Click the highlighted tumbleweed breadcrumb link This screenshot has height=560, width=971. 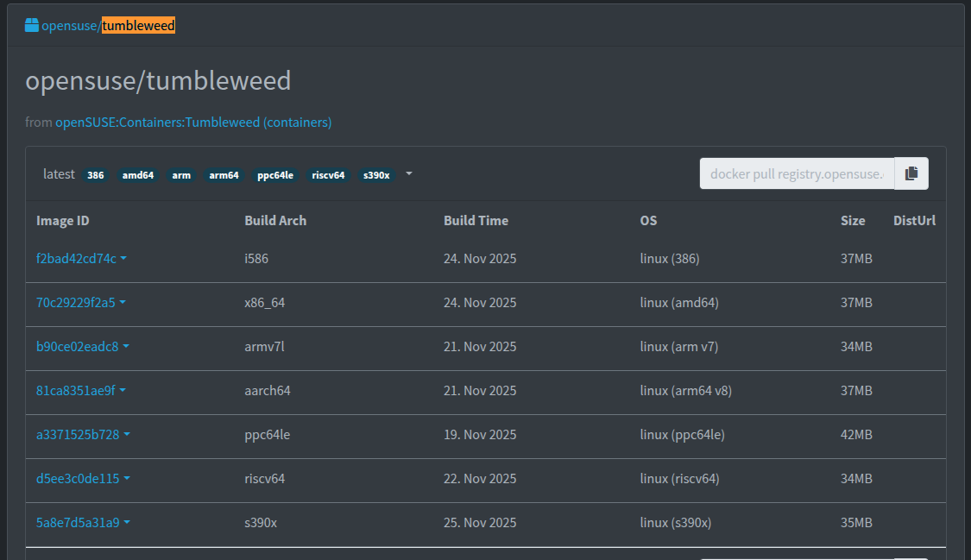point(138,26)
